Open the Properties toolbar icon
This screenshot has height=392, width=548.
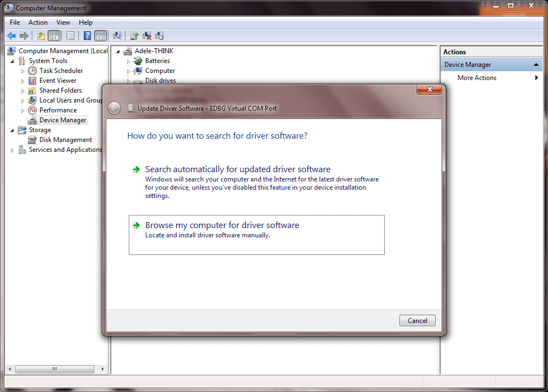click(x=70, y=36)
